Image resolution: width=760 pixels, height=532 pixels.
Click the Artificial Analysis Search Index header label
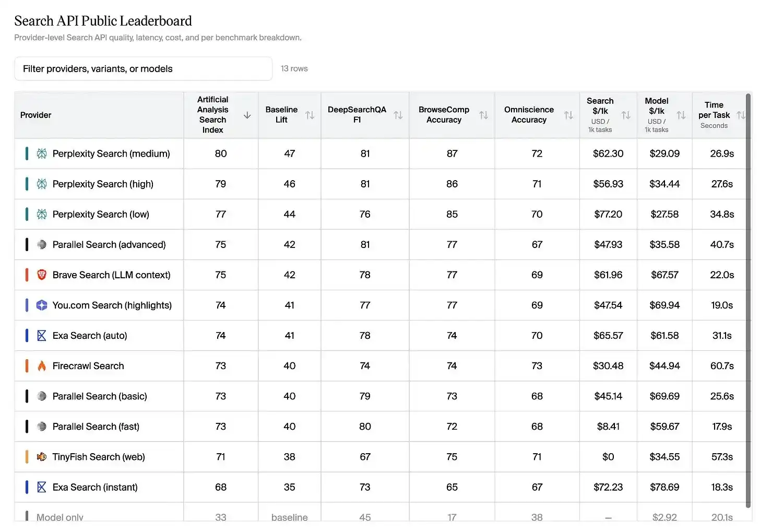click(x=213, y=115)
